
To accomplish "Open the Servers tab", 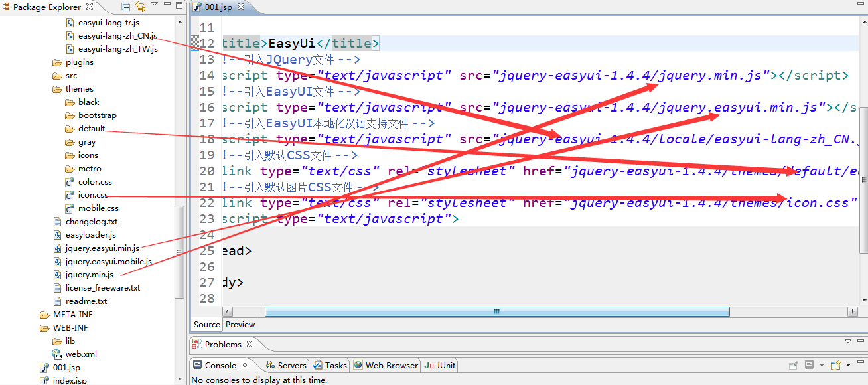I will click(286, 365).
